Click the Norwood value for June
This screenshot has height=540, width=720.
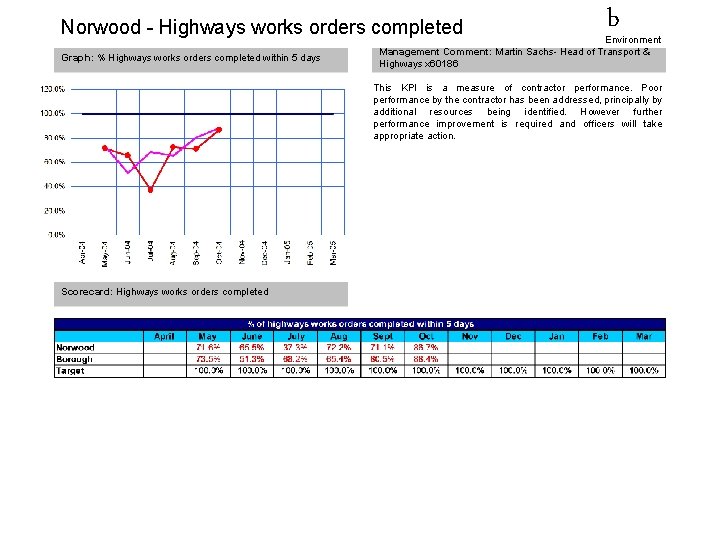(x=252, y=348)
